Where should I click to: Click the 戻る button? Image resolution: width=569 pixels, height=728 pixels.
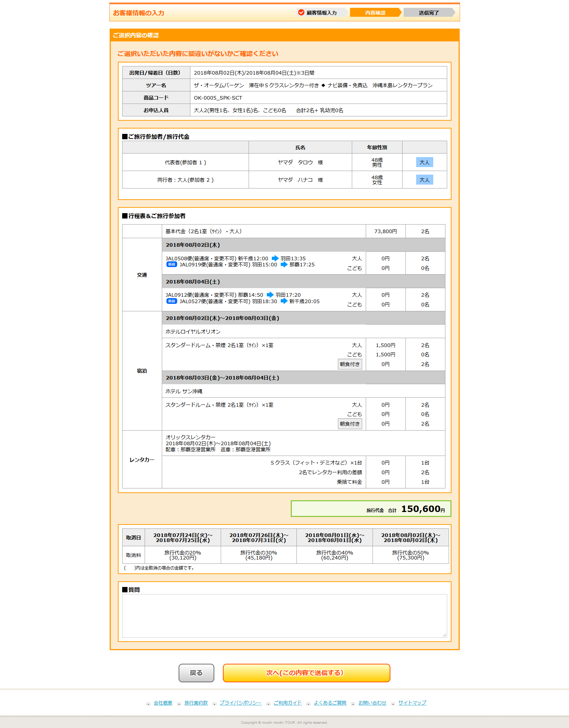tap(196, 673)
